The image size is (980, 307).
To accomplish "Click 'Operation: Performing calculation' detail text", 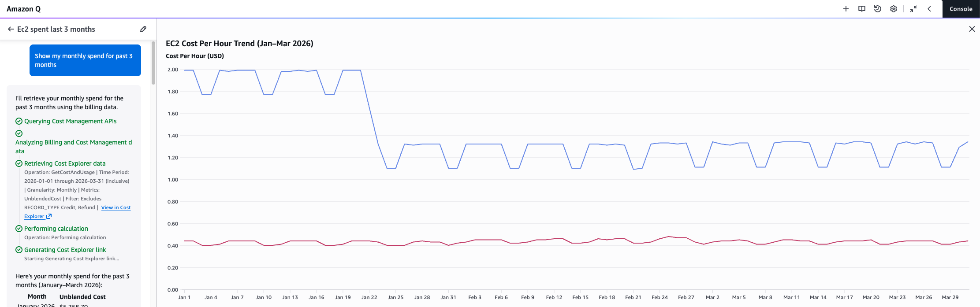I will click(65, 237).
